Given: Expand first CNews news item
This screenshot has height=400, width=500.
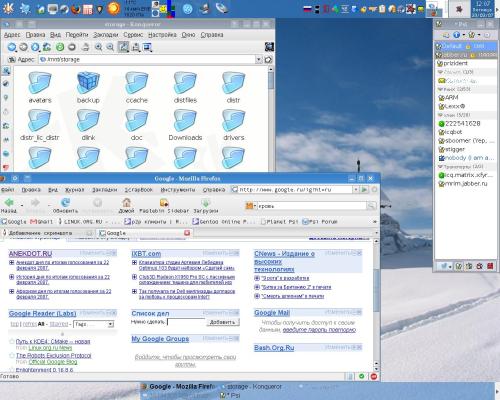Looking at the screenshot, I should pyautogui.click(x=257, y=278).
